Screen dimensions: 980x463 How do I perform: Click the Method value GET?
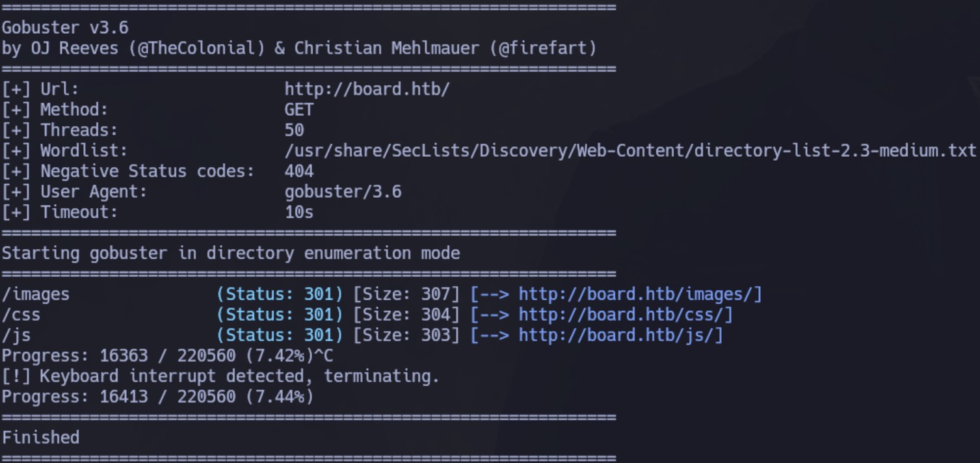point(299,110)
